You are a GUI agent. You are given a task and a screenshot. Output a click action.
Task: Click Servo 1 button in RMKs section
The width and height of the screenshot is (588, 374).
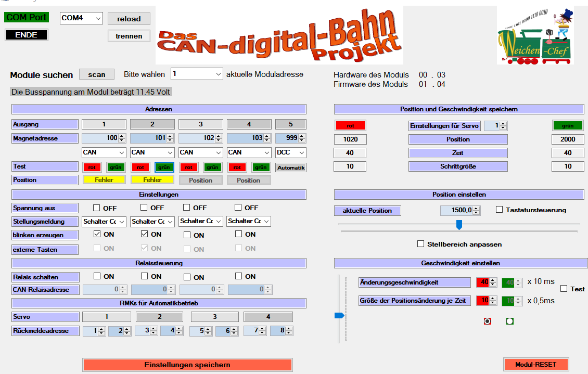[x=107, y=317]
